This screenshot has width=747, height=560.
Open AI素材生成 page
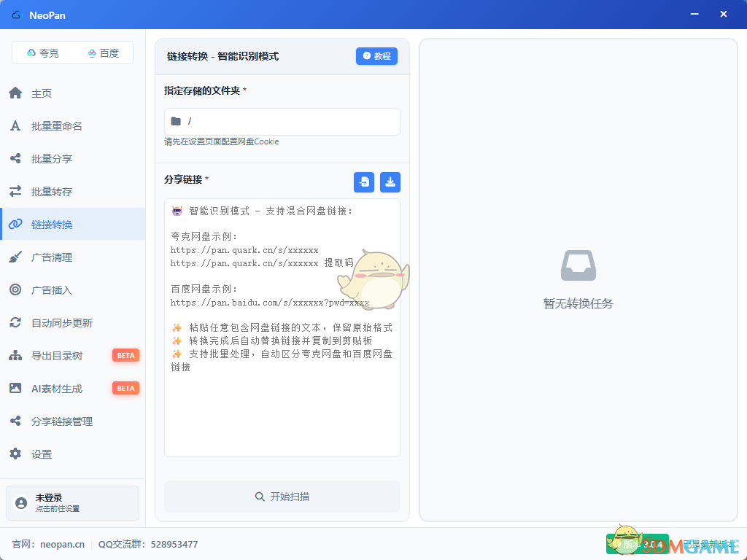(x=57, y=389)
